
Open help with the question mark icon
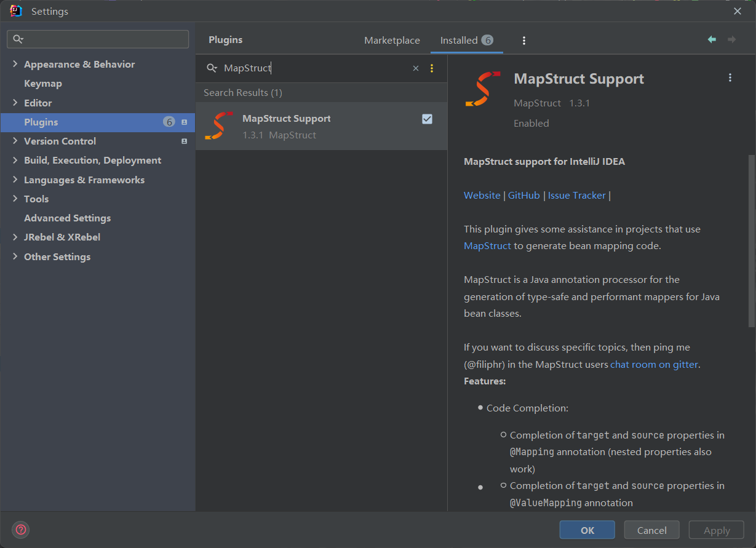click(x=21, y=530)
